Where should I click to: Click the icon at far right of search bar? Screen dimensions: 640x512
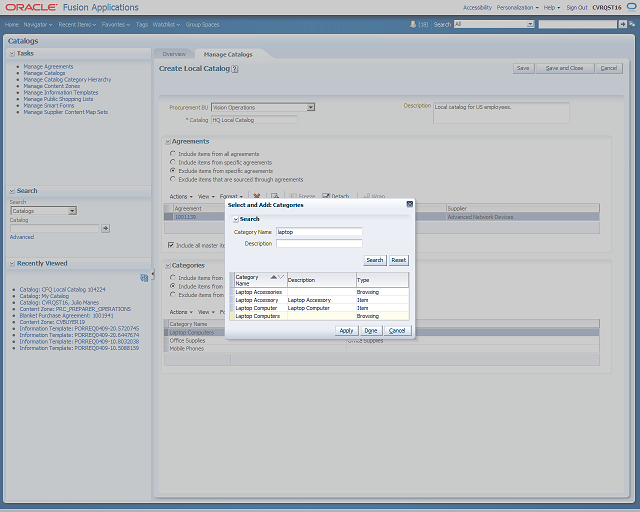(632, 24)
